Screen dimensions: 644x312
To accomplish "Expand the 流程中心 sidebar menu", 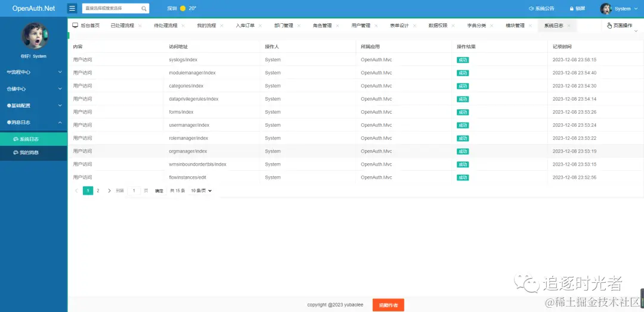I will click(x=33, y=72).
